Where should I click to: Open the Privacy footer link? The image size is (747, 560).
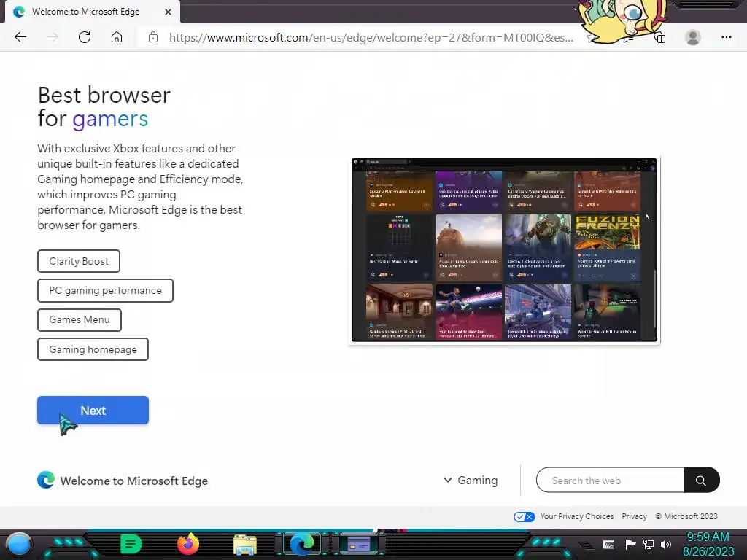coord(634,517)
